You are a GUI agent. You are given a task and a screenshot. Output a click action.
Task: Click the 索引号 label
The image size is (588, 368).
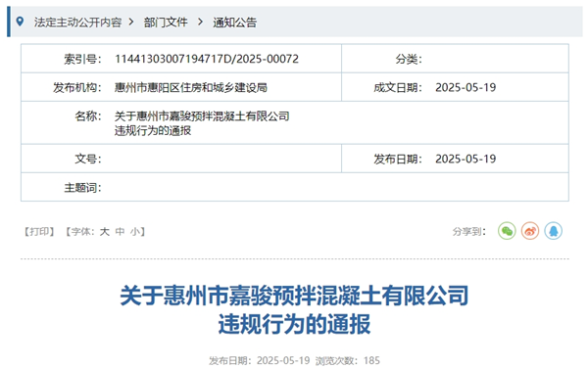pos(82,59)
